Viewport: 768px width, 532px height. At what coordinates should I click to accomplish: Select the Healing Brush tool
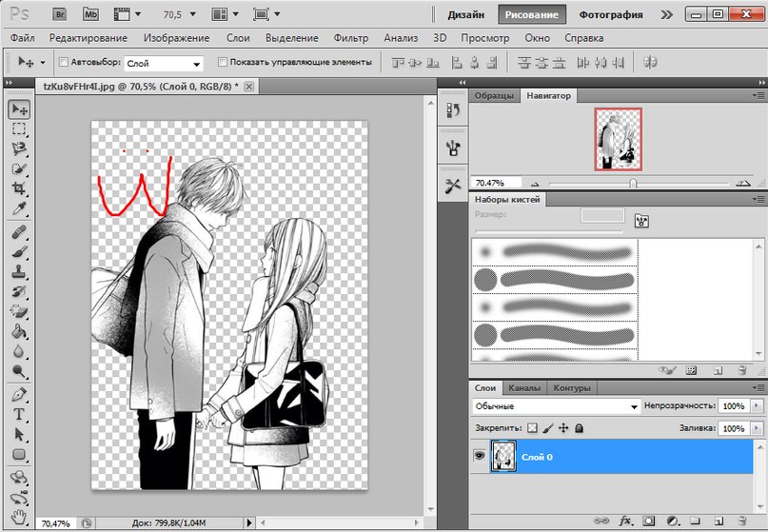19,231
